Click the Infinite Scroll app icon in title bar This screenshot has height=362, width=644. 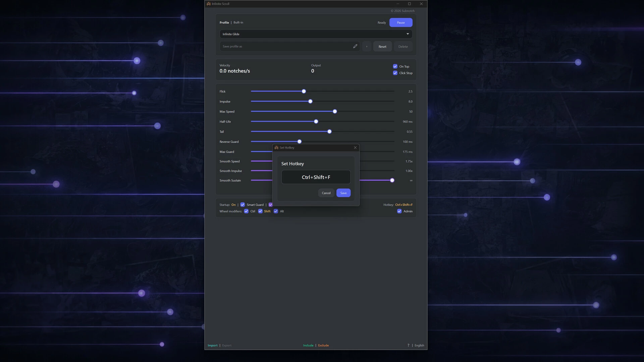point(209,4)
